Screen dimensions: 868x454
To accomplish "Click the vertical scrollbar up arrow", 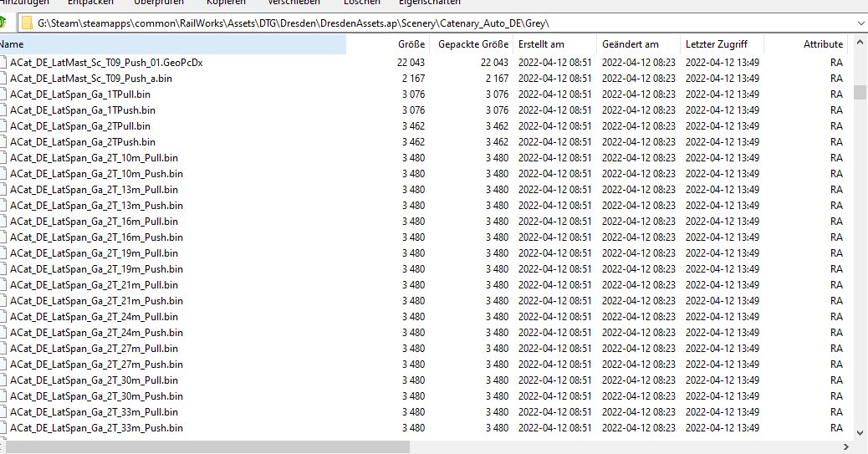I will [860, 42].
